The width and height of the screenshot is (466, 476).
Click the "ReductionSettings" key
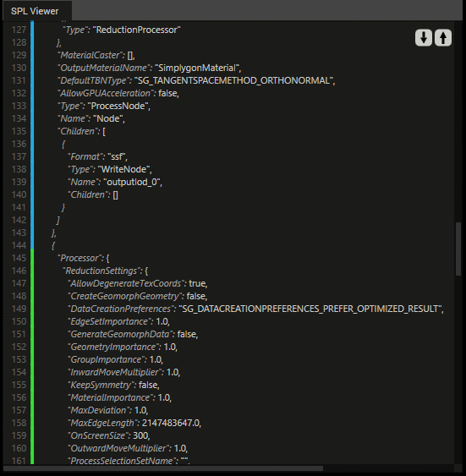[x=102, y=271]
